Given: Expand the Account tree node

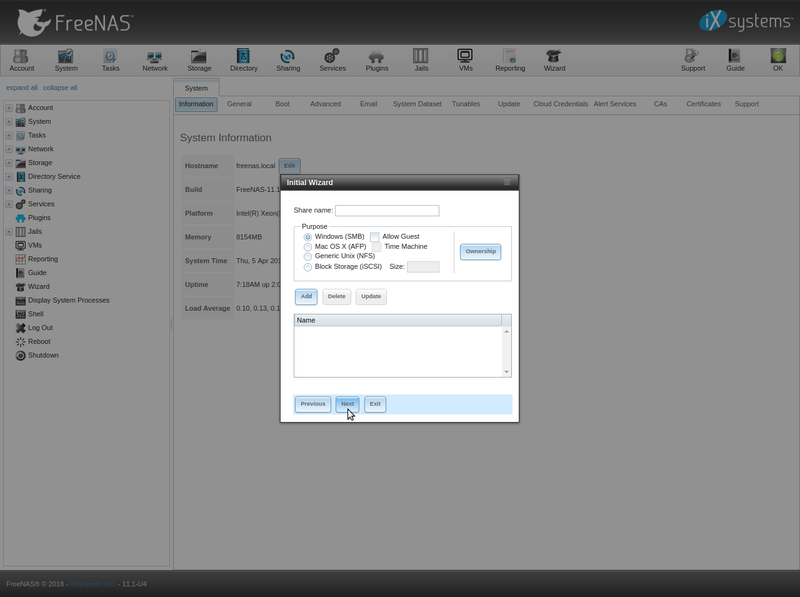Looking at the screenshot, I should (9, 108).
